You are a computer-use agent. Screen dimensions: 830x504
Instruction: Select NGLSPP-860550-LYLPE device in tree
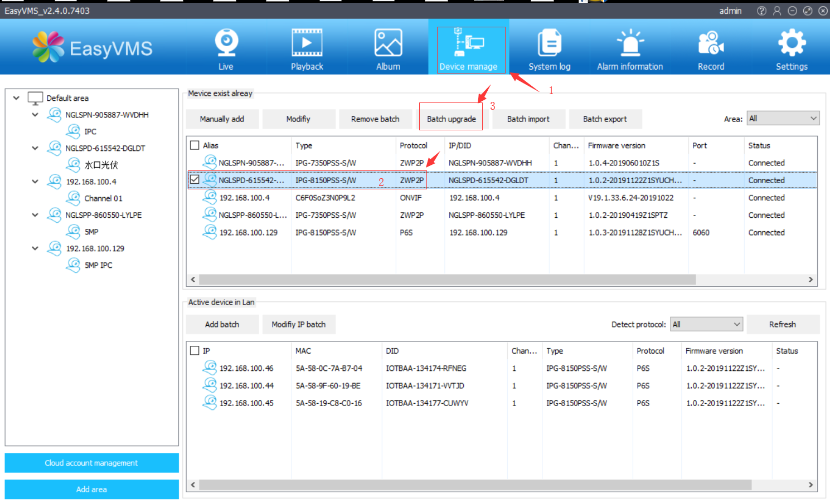tap(103, 215)
